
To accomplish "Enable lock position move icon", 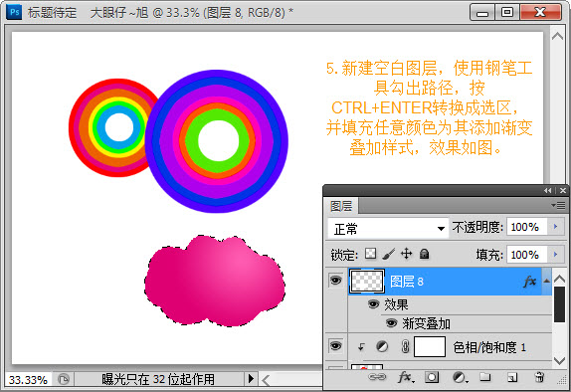I will tap(407, 254).
